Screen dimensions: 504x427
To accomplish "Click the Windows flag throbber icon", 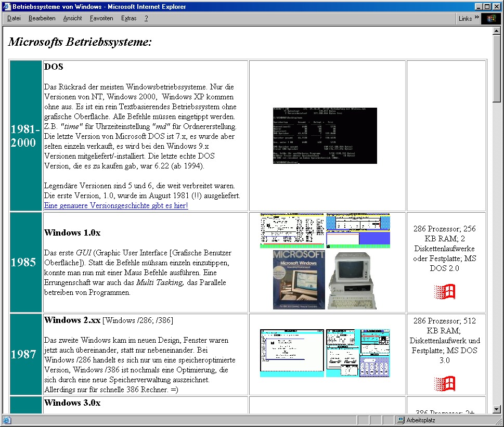I will (x=491, y=18).
